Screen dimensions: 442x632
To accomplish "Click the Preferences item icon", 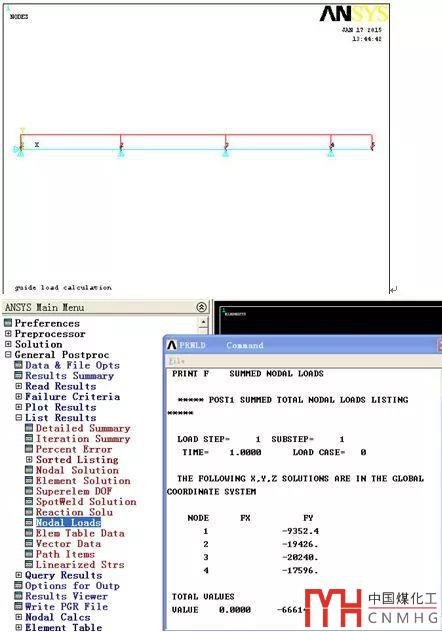I will pos(8,323).
